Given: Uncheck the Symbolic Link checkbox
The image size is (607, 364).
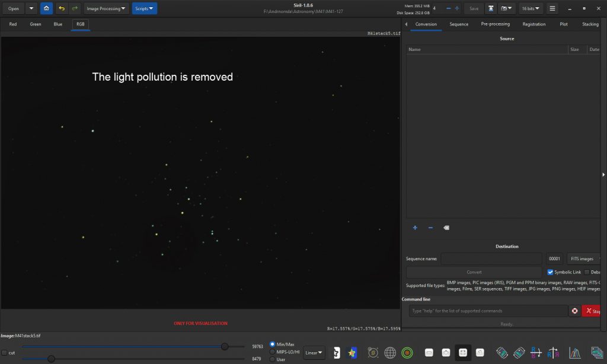Looking at the screenshot, I should pos(550,272).
